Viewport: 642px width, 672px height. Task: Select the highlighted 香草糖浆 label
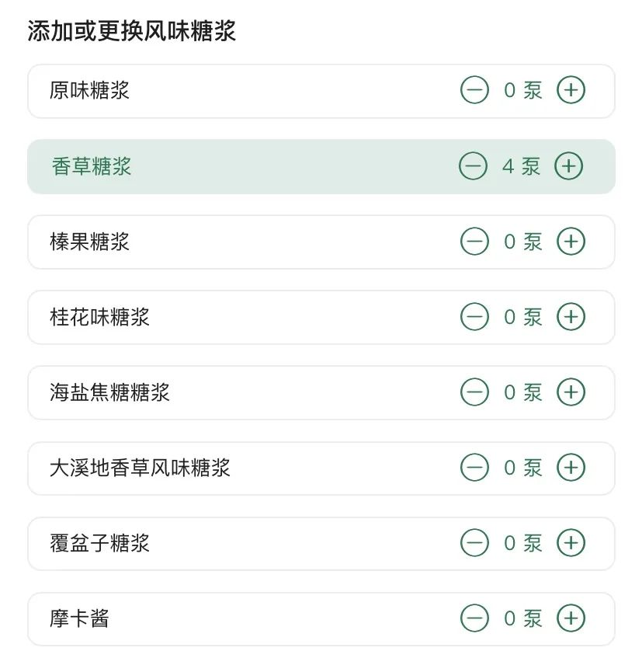click(92, 166)
